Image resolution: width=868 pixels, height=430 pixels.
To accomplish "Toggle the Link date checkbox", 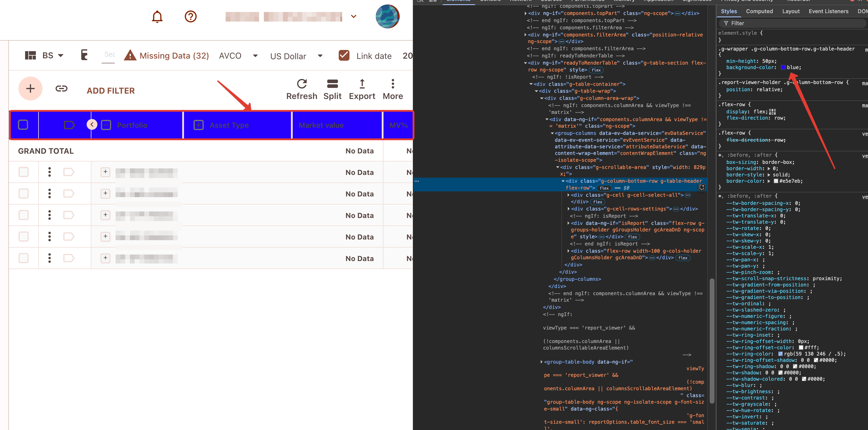I will coord(344,55).
